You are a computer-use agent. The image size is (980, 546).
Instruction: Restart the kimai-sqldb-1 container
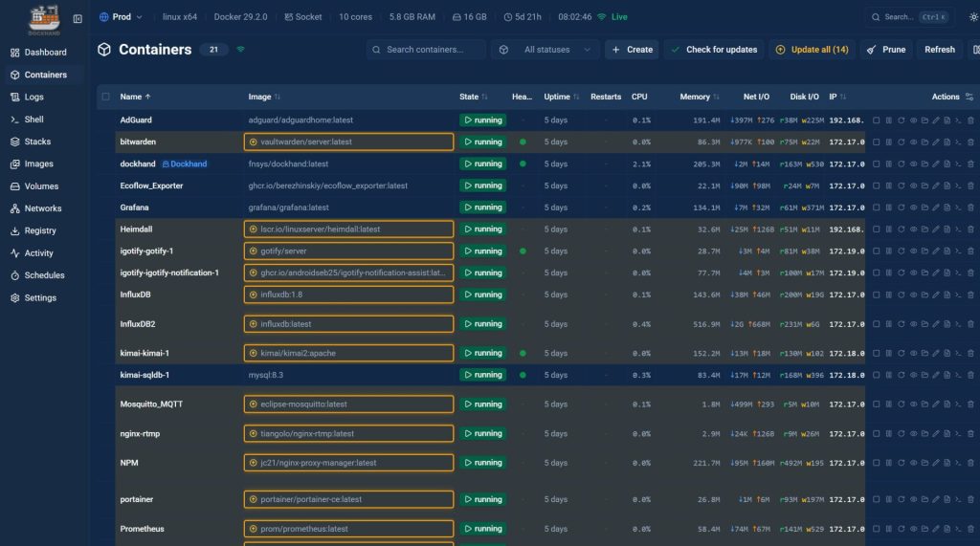point(901,375)
